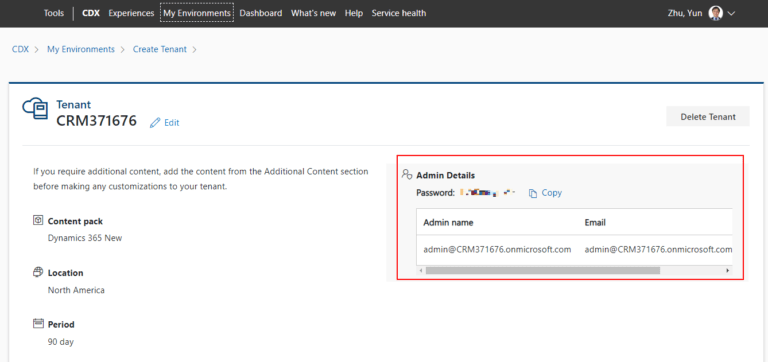
Task: Click the Tenant cloud icon
Action: point(36,109)
